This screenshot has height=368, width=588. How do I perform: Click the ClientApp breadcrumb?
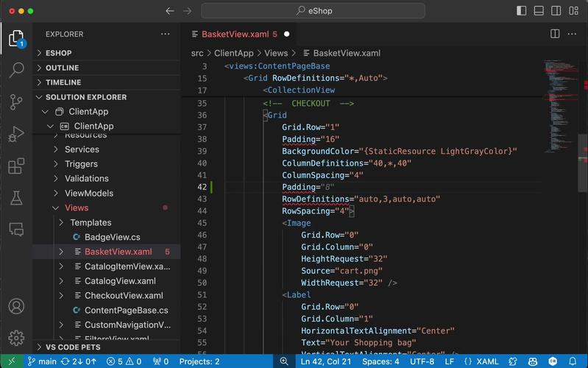click(x=233, y=53)
